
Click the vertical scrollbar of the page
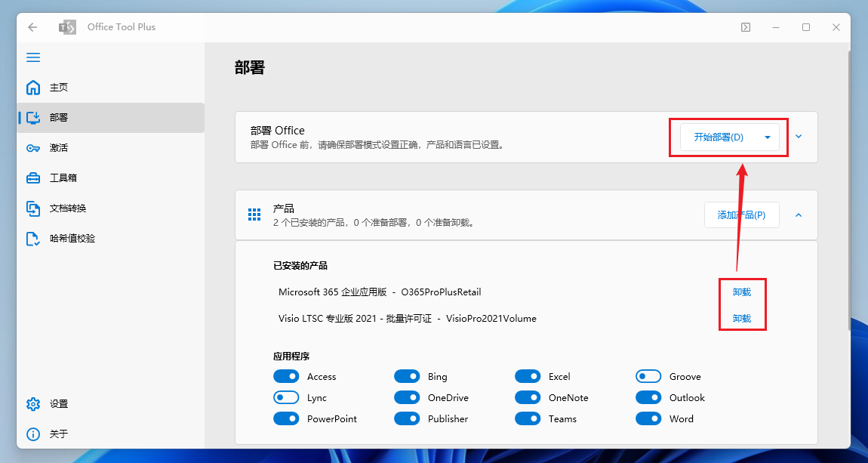point(848,191)
